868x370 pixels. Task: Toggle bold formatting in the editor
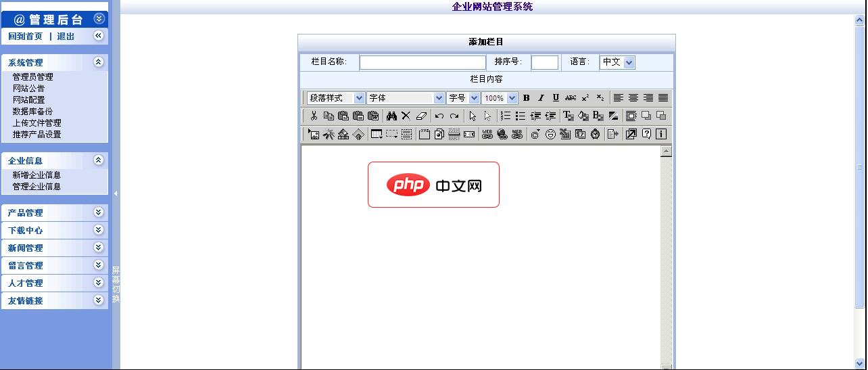click(x=527, y=98)
